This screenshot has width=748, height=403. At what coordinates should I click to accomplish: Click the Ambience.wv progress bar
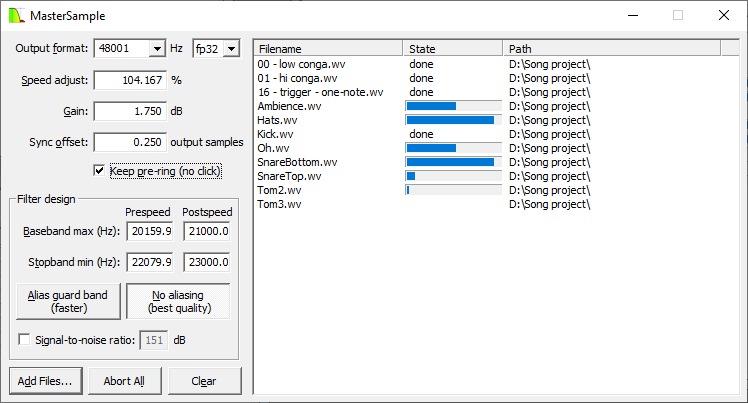click(x=454, y=106)
